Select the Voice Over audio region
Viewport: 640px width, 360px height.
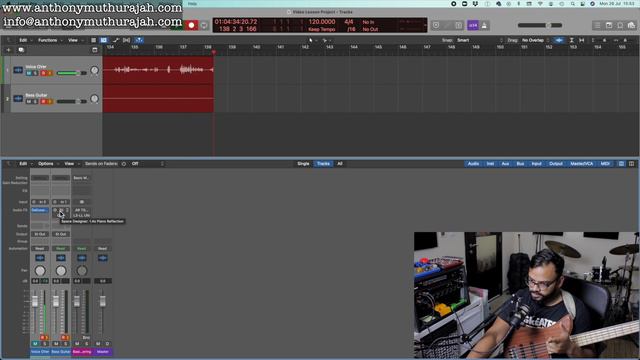158,70
